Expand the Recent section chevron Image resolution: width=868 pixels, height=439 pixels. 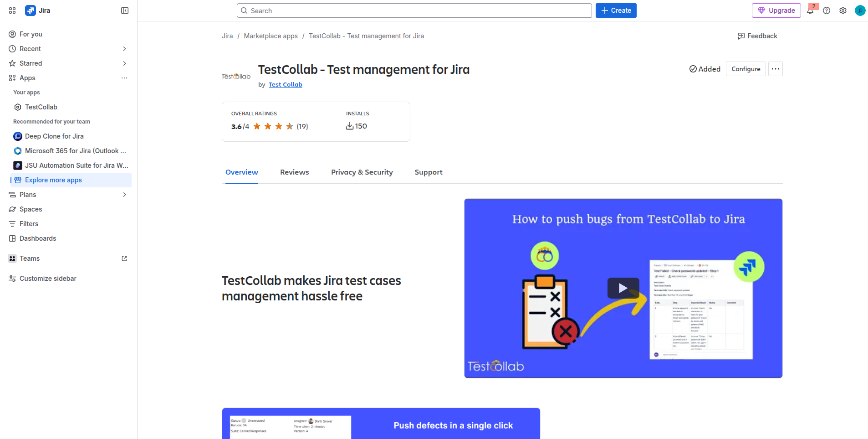click(124, 49)
